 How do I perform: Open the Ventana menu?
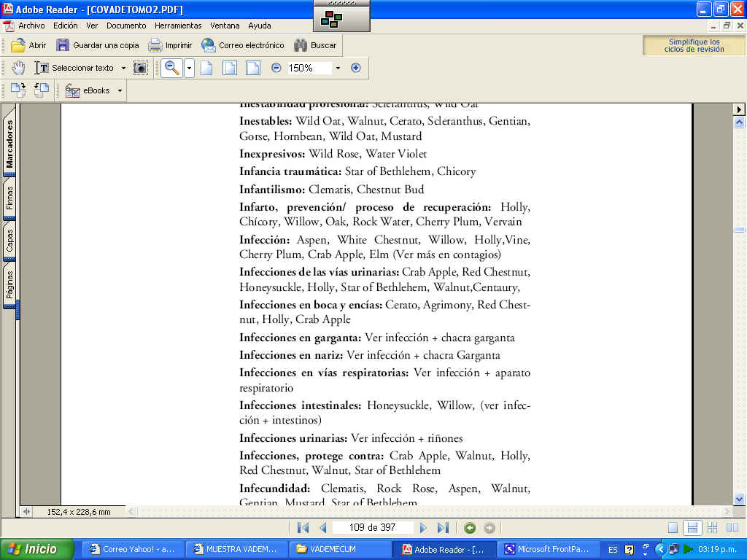click(225, 26)
